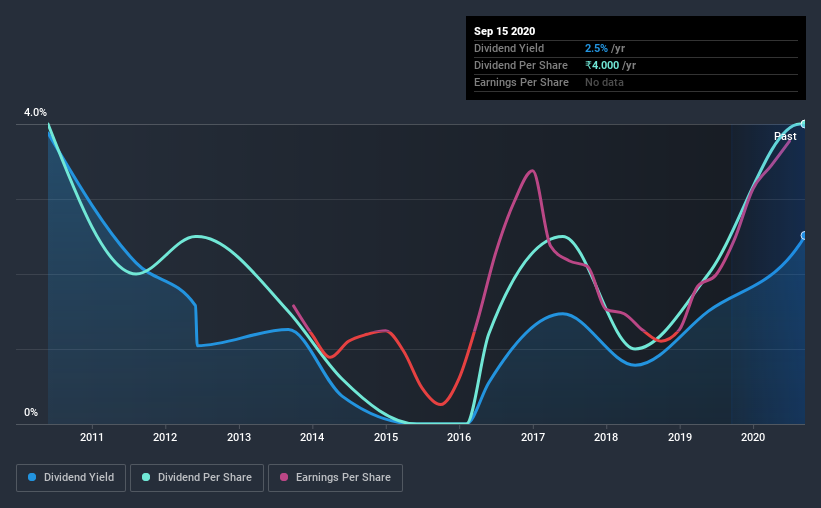This screenshot has width=821, height=508.
Task: Select the 2013 x-axis label
Action: click(239, 437)
